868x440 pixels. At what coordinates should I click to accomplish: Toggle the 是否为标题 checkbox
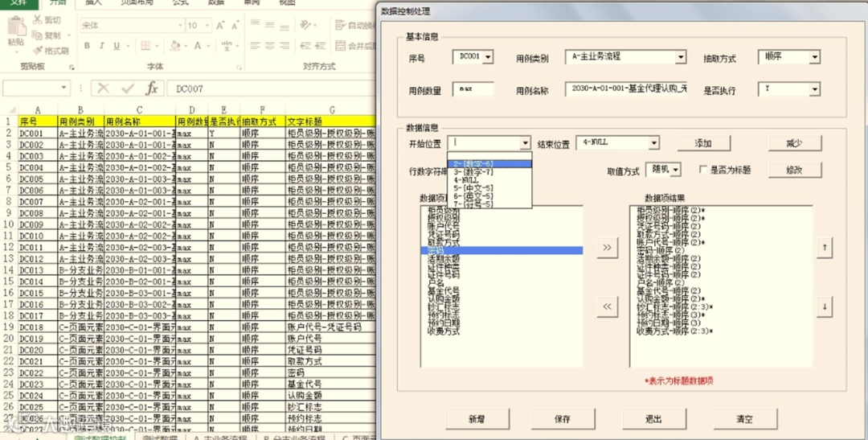pos(703,170)
